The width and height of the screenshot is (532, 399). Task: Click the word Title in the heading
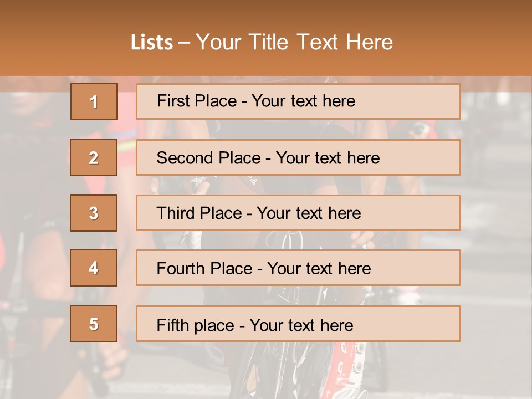[x=270, y=43]
